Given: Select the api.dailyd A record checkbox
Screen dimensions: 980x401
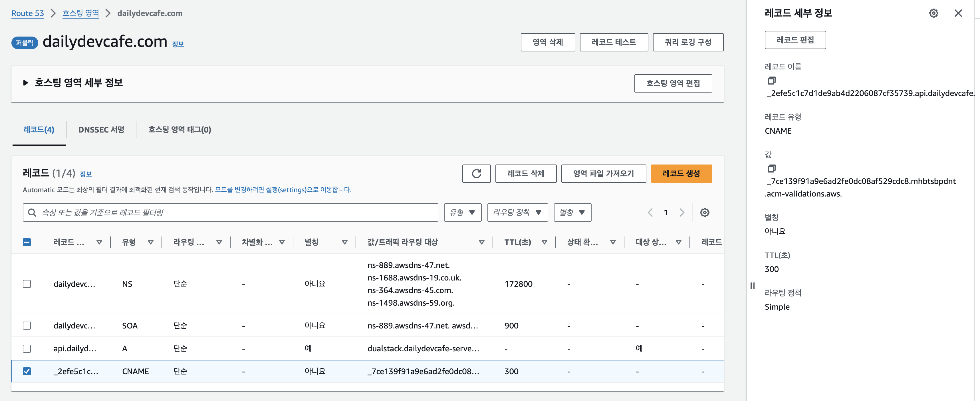Looking at the screenshot, I should (27, 348).
